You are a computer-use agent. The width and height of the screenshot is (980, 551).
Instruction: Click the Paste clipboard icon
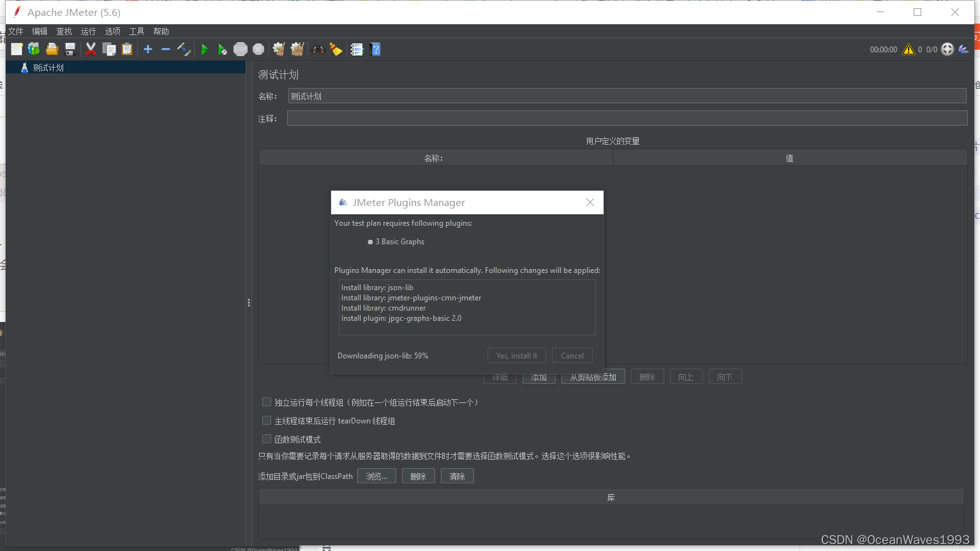click(127, 49)
